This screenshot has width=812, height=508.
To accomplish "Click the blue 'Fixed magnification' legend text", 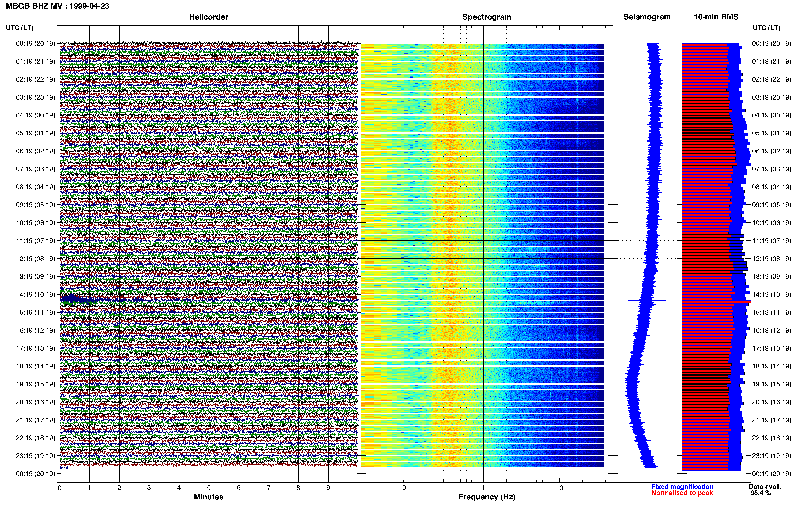I will (x=682, y=486).
